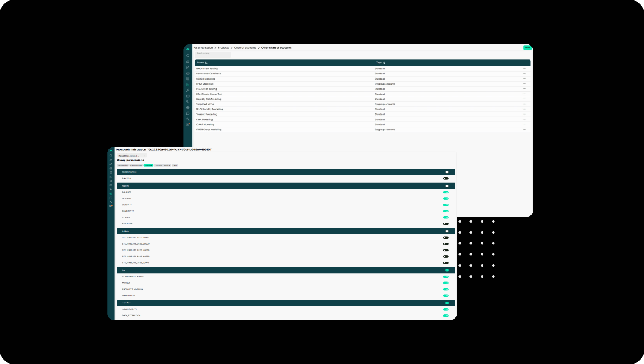Toggle the COMPONENTS_ADMIN permission switch
Screen dimensions: 644x364
click(x=446, y=277)
